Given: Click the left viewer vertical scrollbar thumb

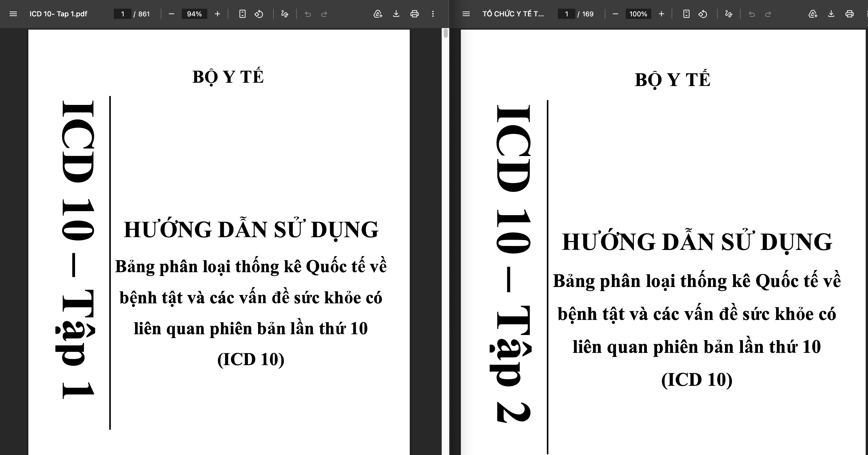Looking at the screenshot, I should [445, 33].
